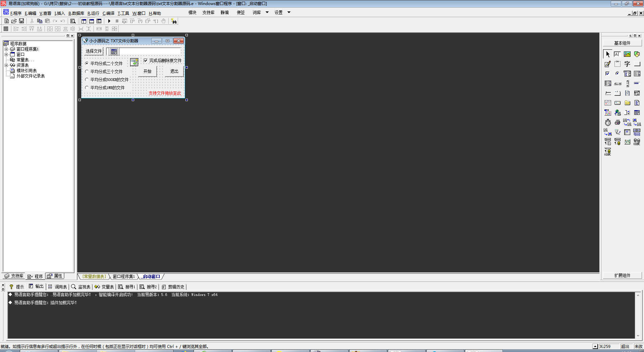Expand the 窗口 tree node
Image resolution: width=644 pixels, height=352 pixels.
click(6, 54)
